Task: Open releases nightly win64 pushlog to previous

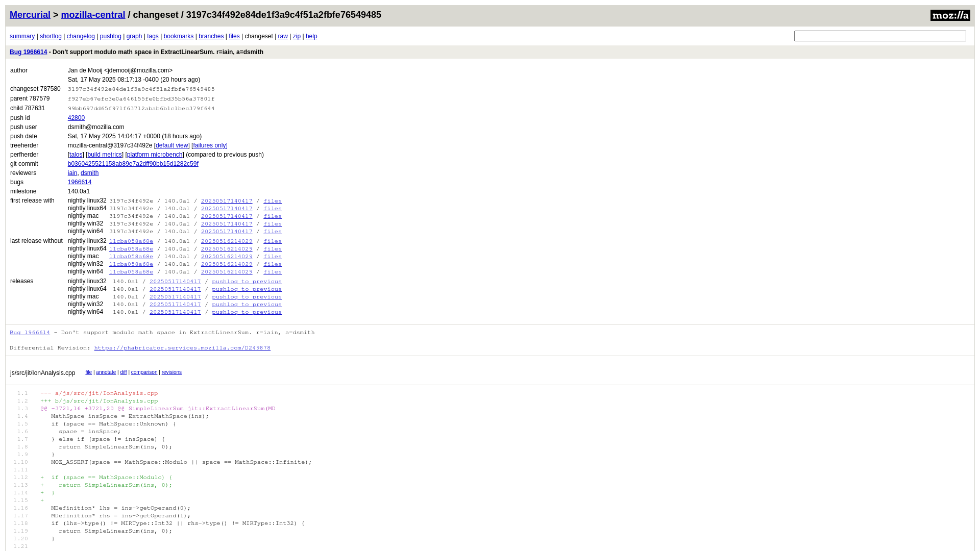Action: (247, 312)
